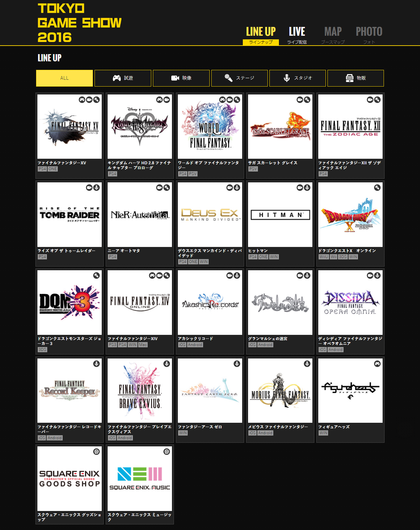Click stage icon on Dragon Quest X card
The height and width of the screenshot is (530, 420).
tap(377, 188)
